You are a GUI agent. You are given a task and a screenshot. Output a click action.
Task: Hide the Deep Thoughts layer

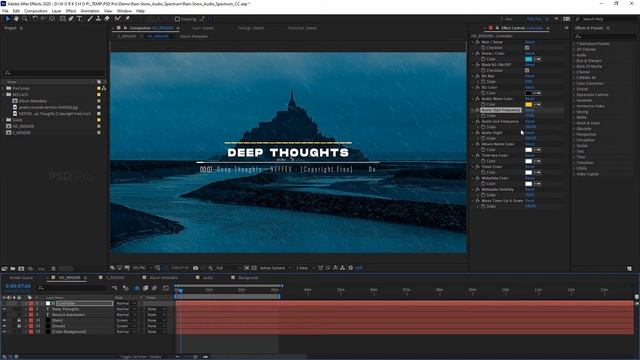point(4,309)
